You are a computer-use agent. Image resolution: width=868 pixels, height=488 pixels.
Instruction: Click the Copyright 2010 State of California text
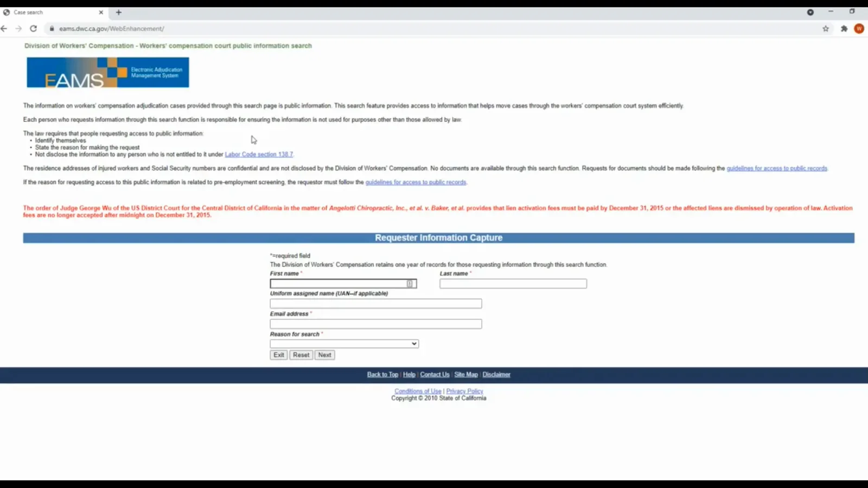click(x=439, y=398)
